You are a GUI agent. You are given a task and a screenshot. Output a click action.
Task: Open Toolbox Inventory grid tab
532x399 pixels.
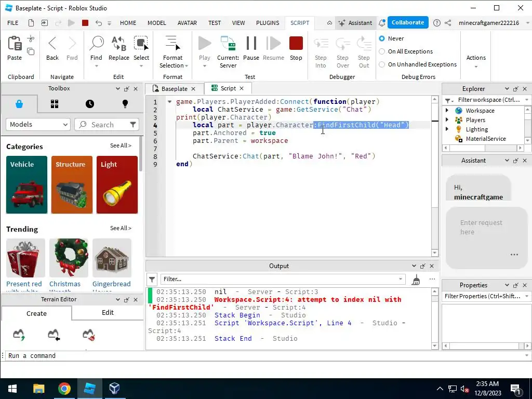click(54, 104)
